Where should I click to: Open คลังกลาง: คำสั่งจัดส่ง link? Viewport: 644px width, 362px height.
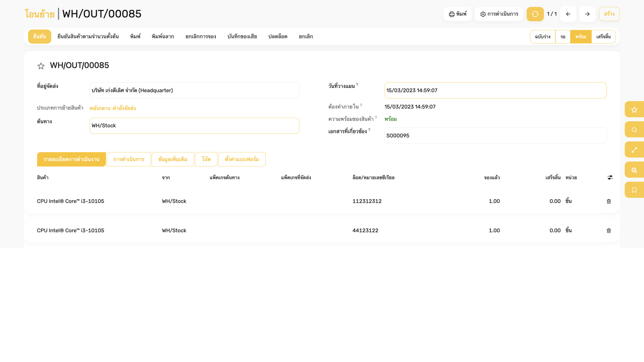pos(113,108)
